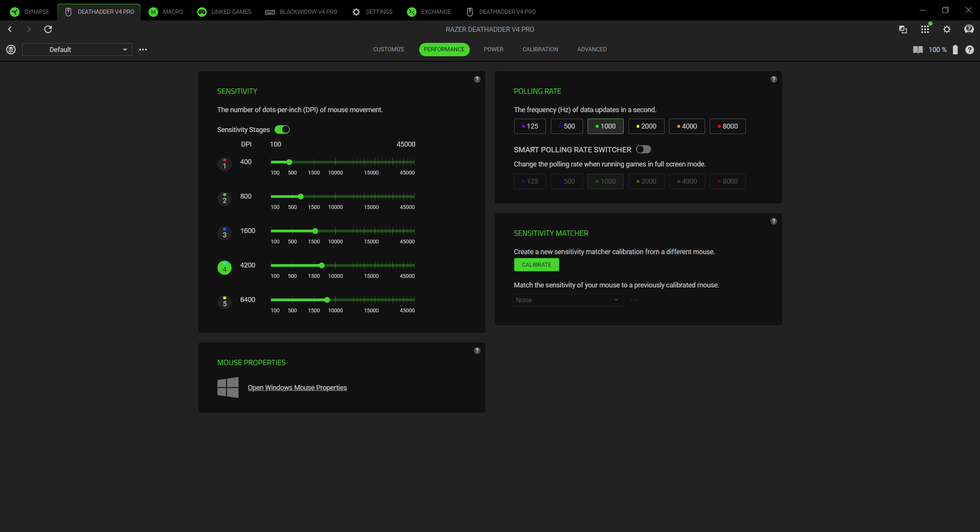Image resolution: width=980 pixels, height=532 pixels.
Task: Click the battery status icon
Action: 955,49
